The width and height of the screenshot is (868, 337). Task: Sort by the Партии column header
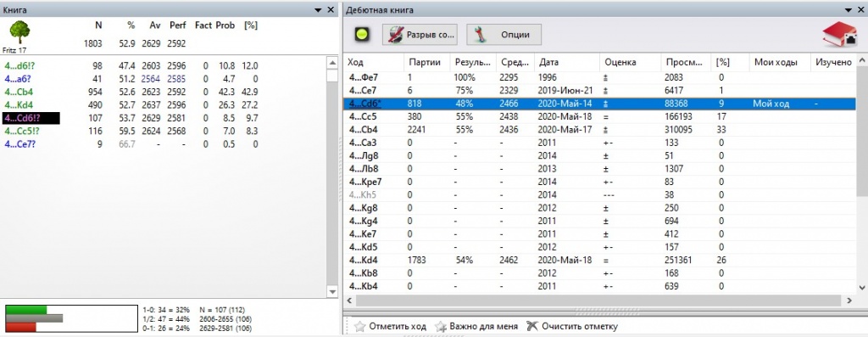point(426,63)
